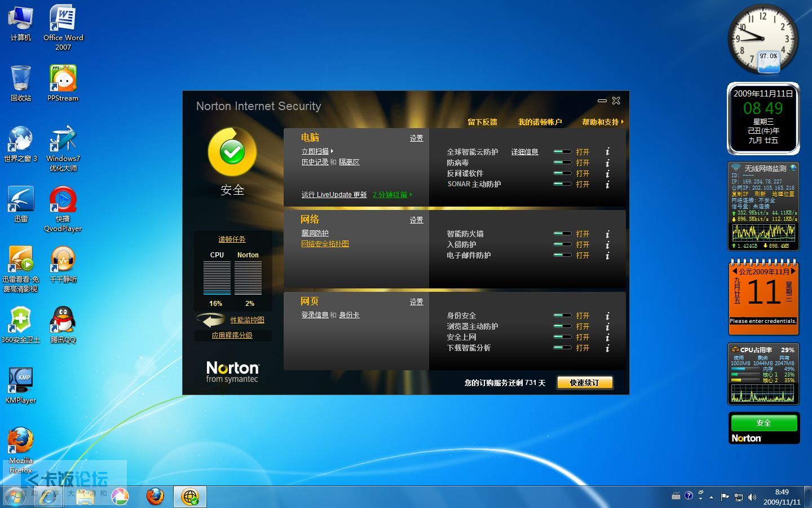Open 应用程序分级 link
The width and height of the screenshot is (812, 508).
232,335
